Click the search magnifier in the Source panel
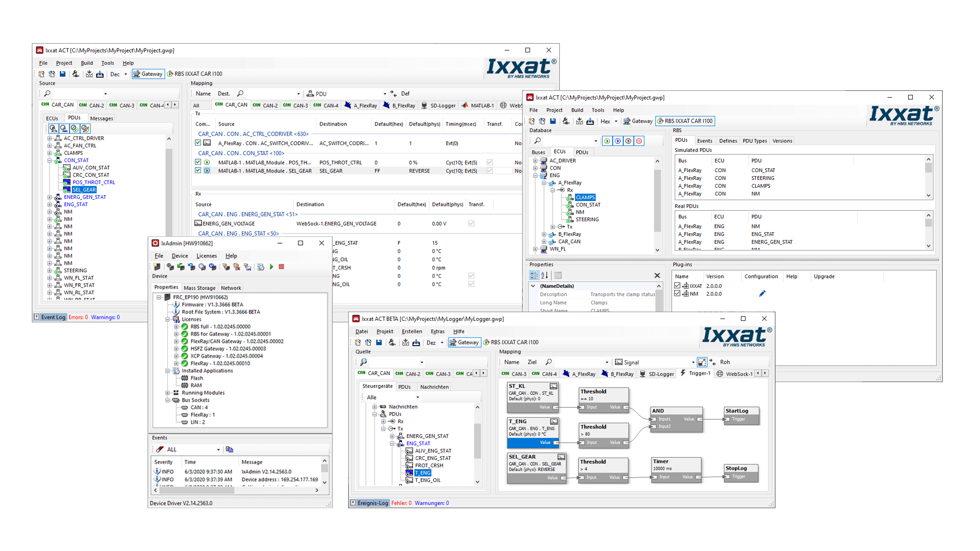 pyautogui.click(x=47, y=93)
